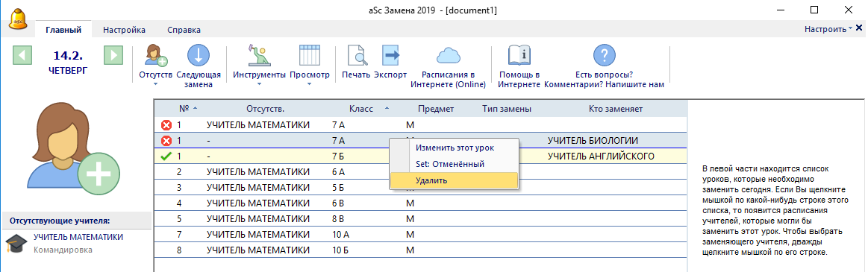This screenshot has height=272, width=868.
Task: Open the Справка tab
Action: pyautogui.click(x=184, y=30)
